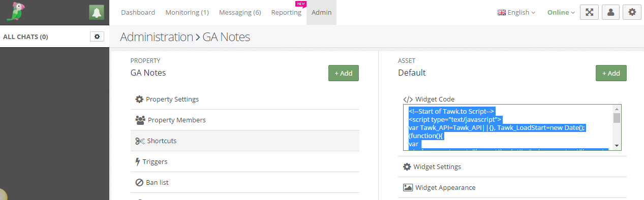Open the Triggers section
644x200 pixels.
(x=244, y=161)
